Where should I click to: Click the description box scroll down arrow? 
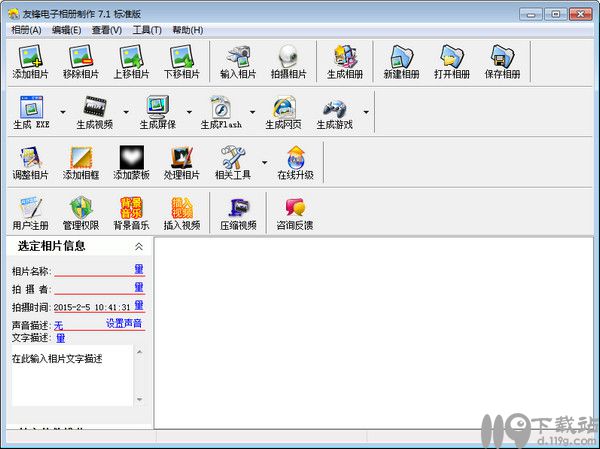[139, 399]
